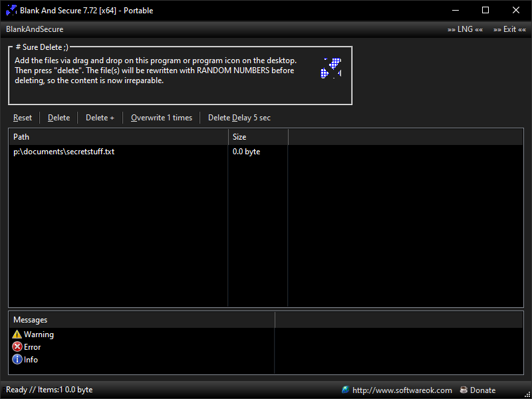The width and height of the screenshot is (532, 399).
Task: Click the globe icon beside softwareok URL
Action: pyautogui.click(x=345, y=390)
